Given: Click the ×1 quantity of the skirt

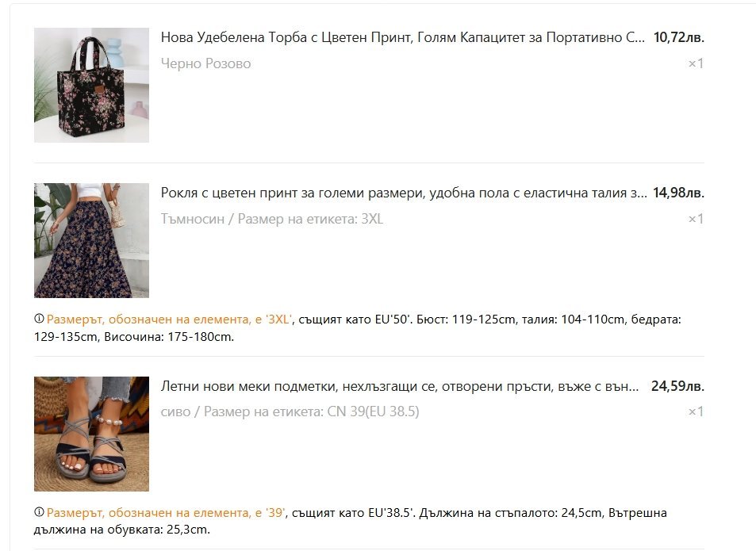Looking at the screenshot, I should click(x=696, y=219).
